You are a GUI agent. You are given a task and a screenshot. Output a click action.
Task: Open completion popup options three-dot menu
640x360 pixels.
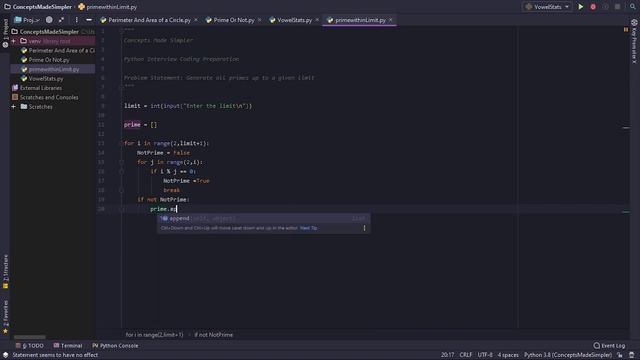[x=364, y=228]
